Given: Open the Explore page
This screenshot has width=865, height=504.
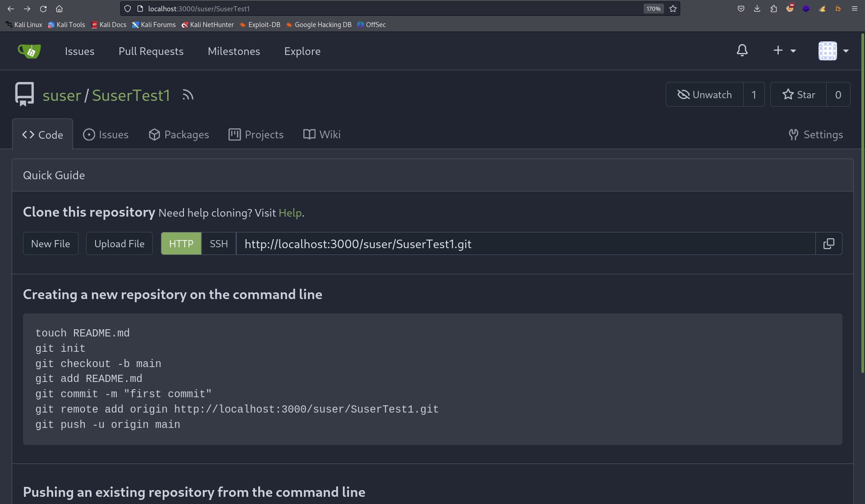Looking at the screenshot, I should (302, 51).
